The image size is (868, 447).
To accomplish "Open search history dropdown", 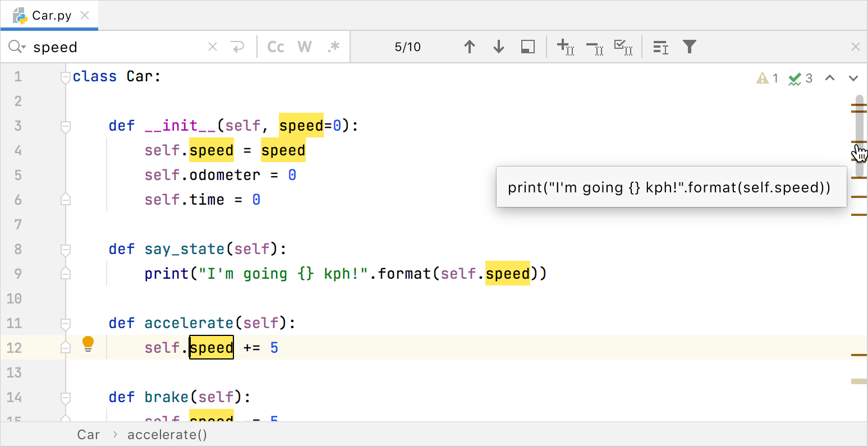I will tap(17, 47).
